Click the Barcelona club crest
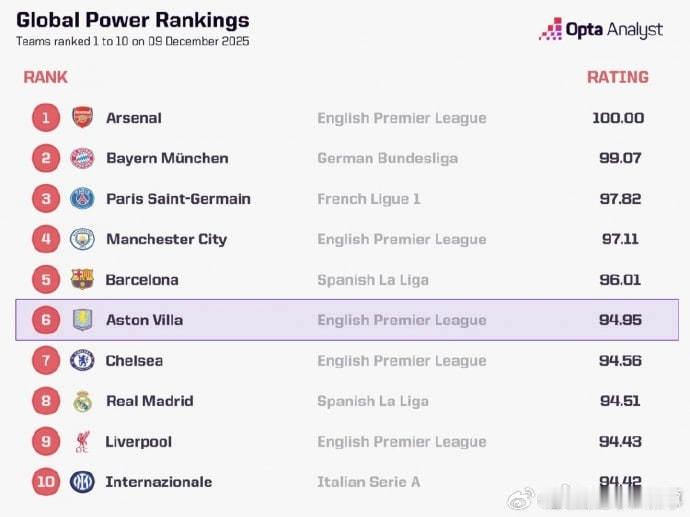 82,280
